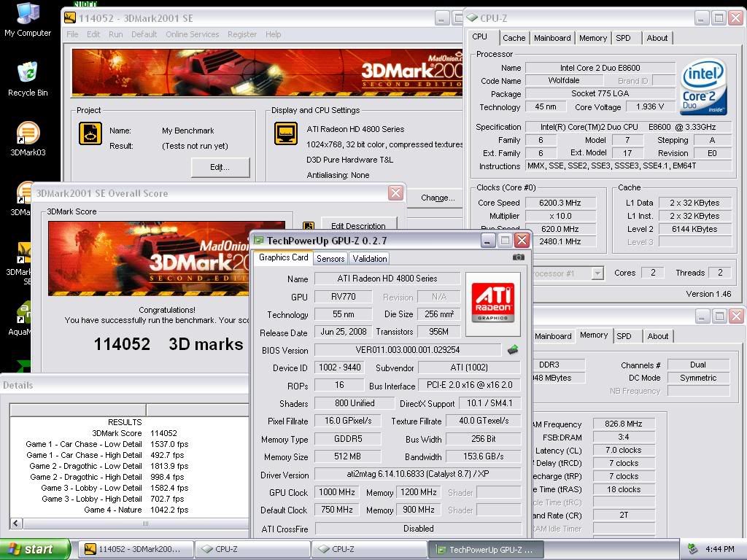Select Memory tab in lower CPU-Z window

594,335
